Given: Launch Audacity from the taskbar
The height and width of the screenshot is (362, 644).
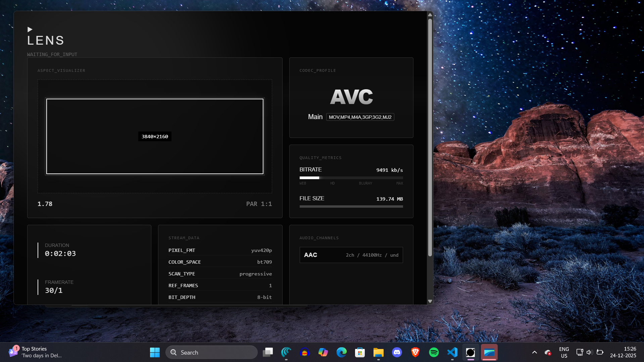Looking at the screenshot, I should pyautogui.click(x=305, y=352).
